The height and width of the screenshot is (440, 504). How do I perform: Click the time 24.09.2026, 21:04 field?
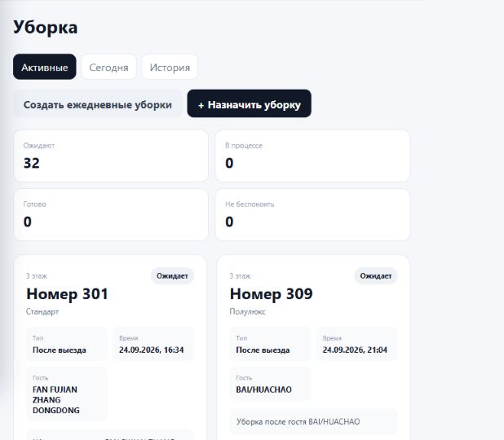pyautogui.click(x=356, y=344)
